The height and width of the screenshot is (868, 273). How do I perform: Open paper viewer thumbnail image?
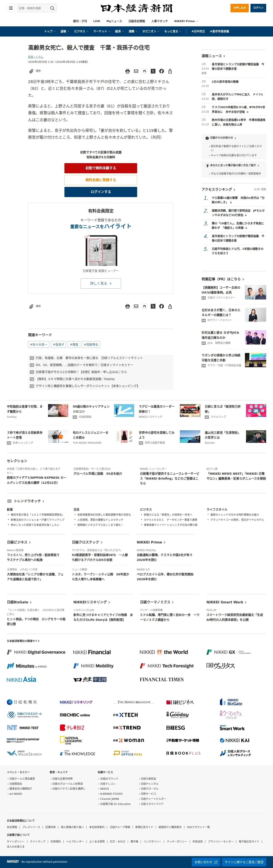point(101,250)
